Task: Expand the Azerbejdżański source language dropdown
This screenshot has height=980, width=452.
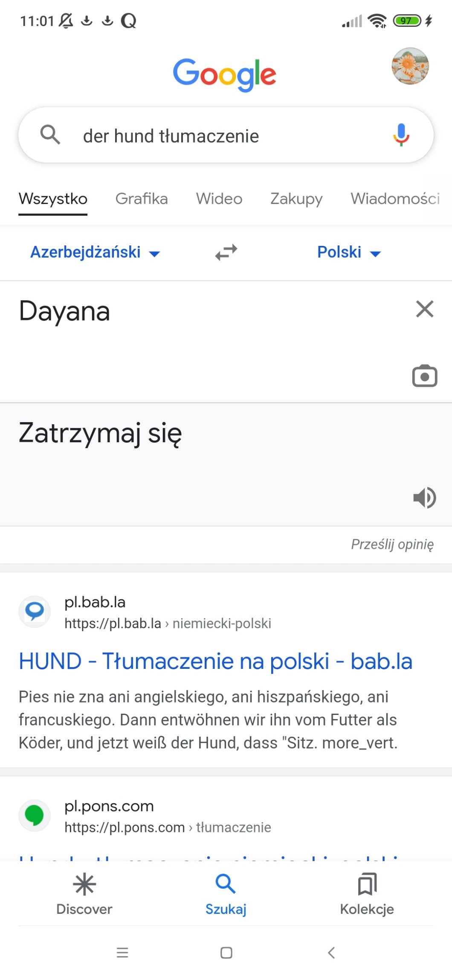Action: click(x=95, y=252)
